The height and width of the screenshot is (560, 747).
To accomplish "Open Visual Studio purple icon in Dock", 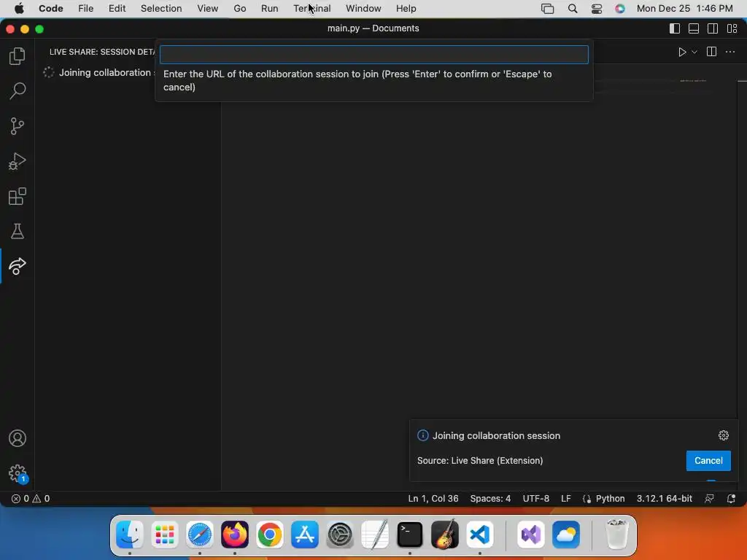I will point(531,534).
